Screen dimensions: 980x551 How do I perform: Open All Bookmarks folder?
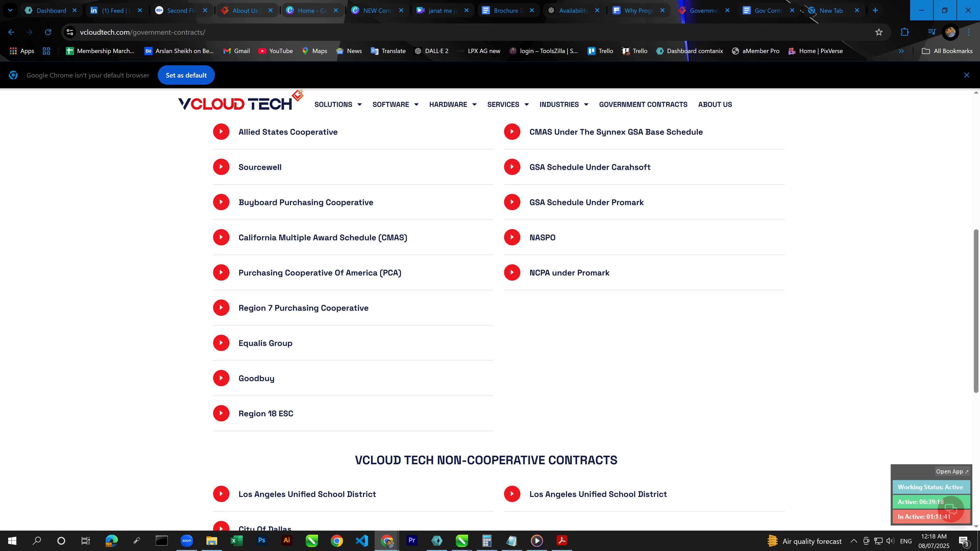point(947,51)
